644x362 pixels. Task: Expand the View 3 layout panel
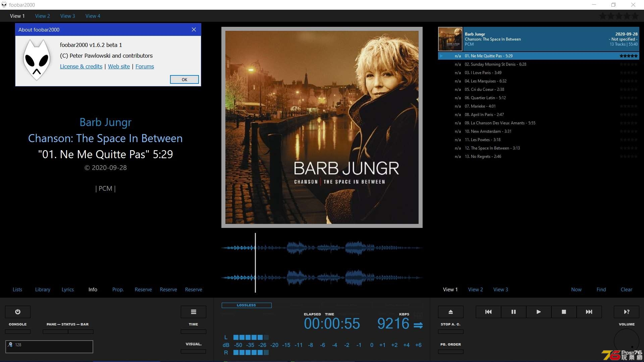pos(500,289)
